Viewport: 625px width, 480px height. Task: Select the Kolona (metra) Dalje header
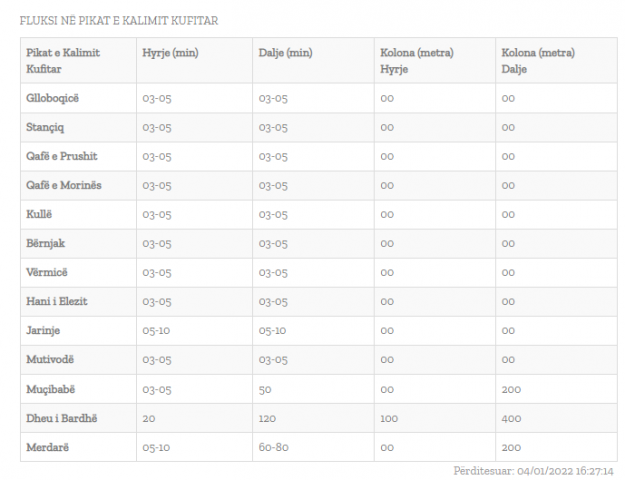(539, 60)
